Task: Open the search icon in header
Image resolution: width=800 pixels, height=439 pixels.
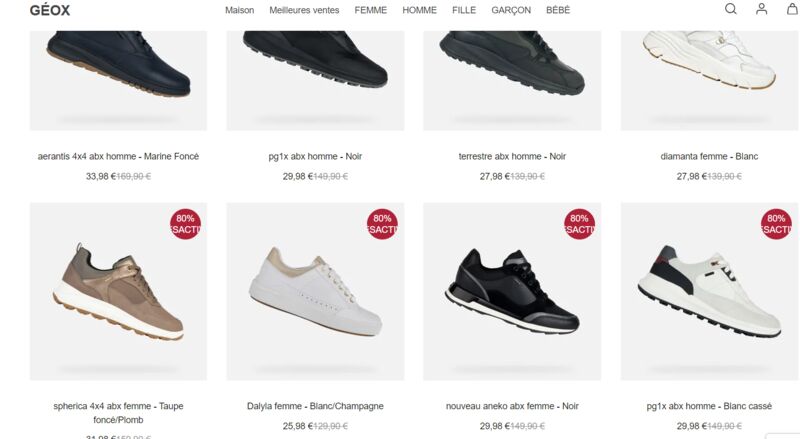Action: pos(731,9)
